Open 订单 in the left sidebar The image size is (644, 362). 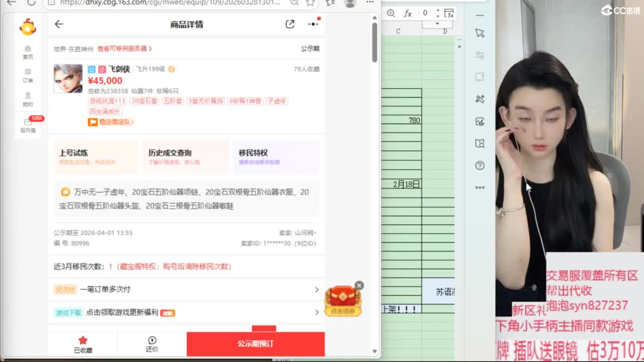click(x=28, y=76)
